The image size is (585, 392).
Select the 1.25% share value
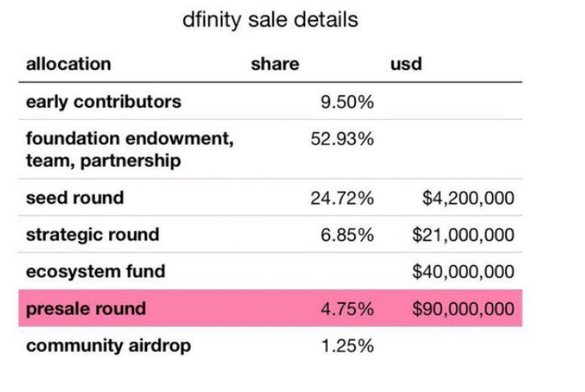347,346
